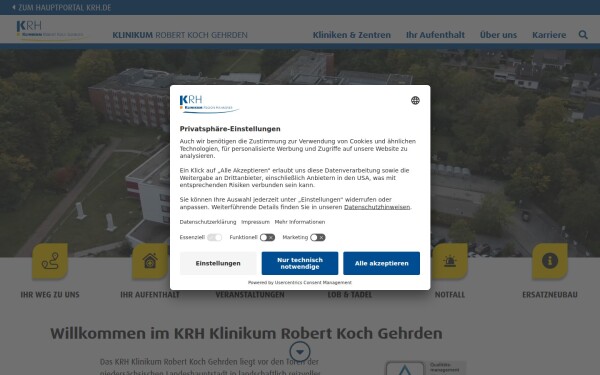Click the 'VERANSTALTUNGEN' label
The height and width of the screenshot is (375, 600).
(250, 295)
